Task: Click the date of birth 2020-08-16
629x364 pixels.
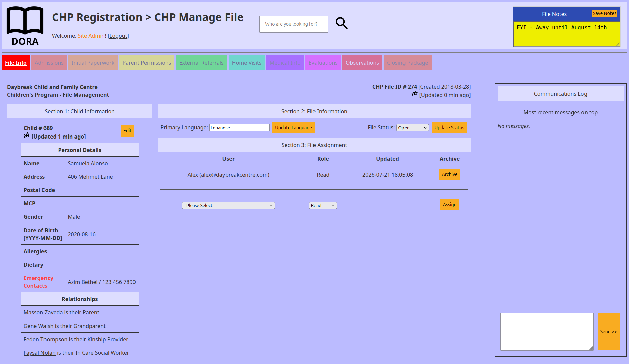Action: [x=82, y=234]
